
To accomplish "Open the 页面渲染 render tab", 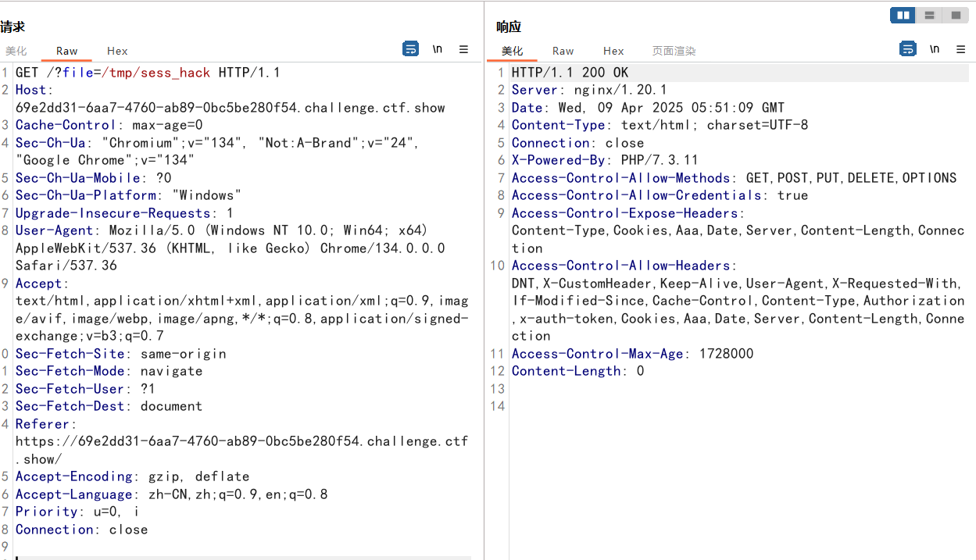I will (x=674, y=51).
